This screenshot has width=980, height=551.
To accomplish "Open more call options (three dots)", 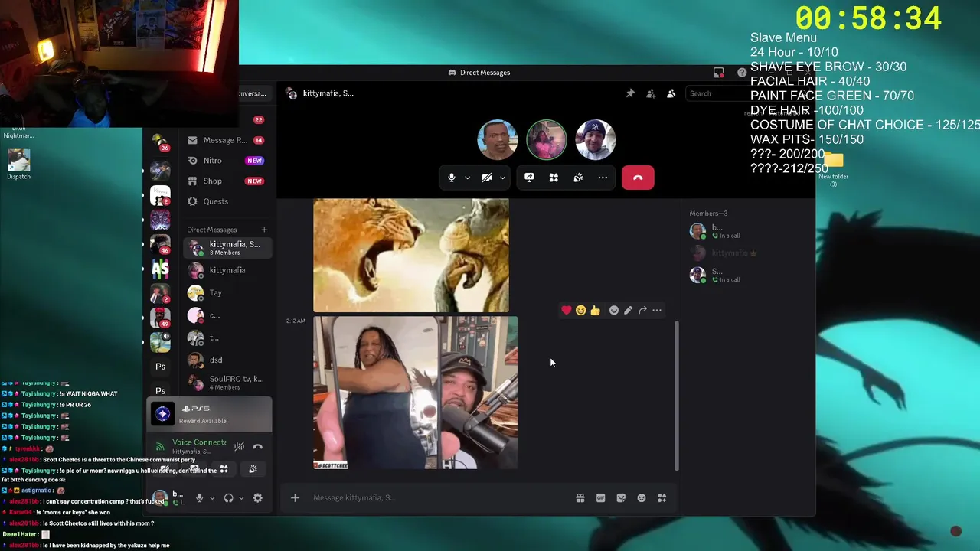I will tap(603, 178).
